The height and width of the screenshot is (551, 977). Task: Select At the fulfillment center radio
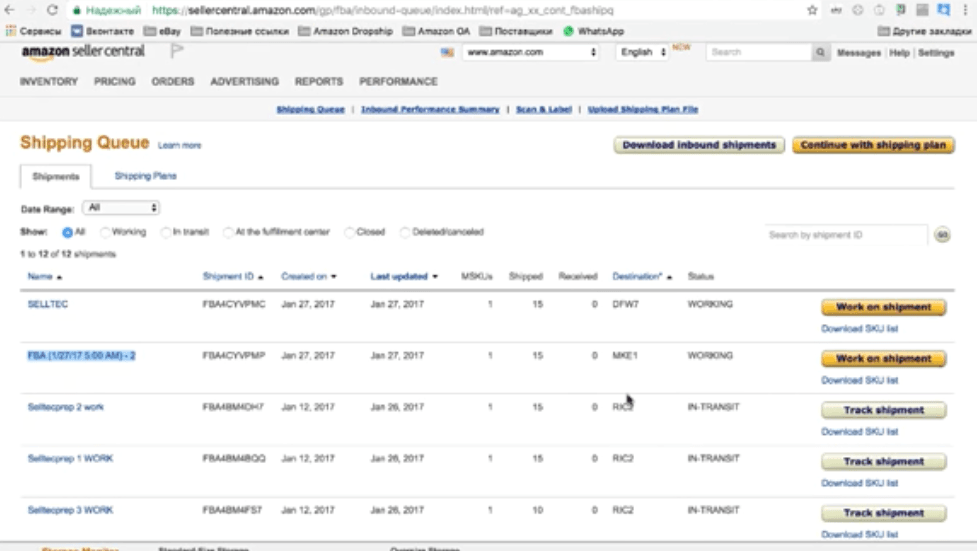click(228, 232)
